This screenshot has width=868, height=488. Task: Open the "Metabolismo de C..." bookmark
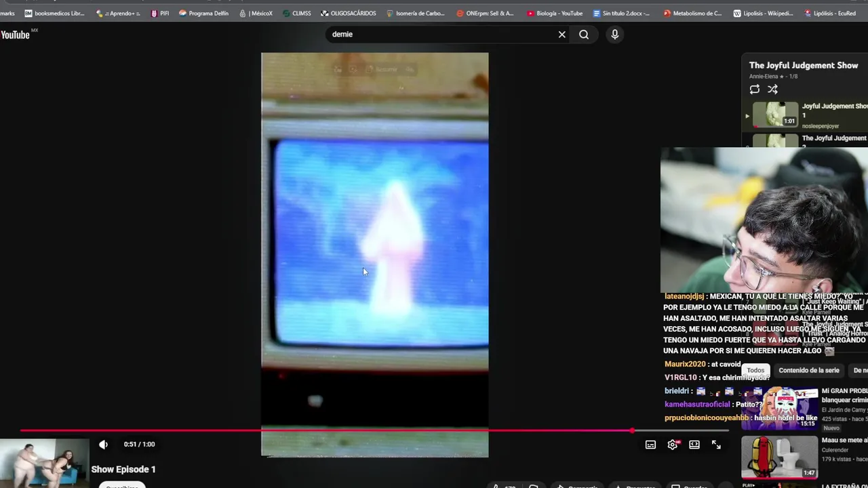click(x=692, y=13)
